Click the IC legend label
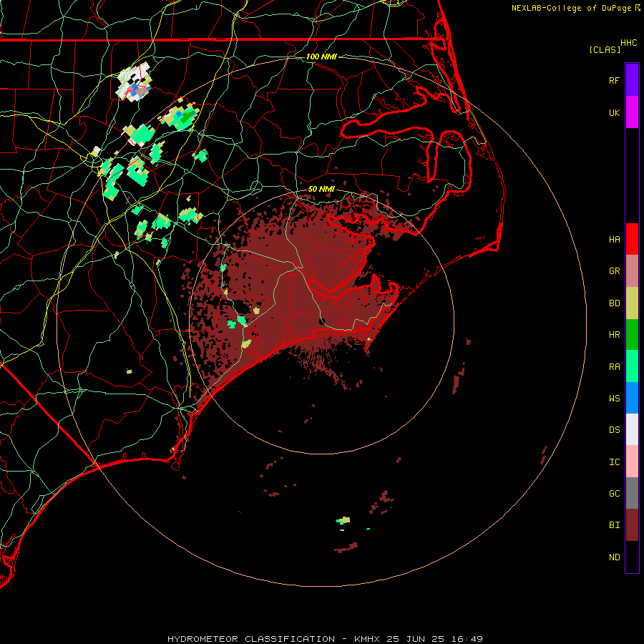The width and height of the screenshot is (644, 644). click(614, 462)
